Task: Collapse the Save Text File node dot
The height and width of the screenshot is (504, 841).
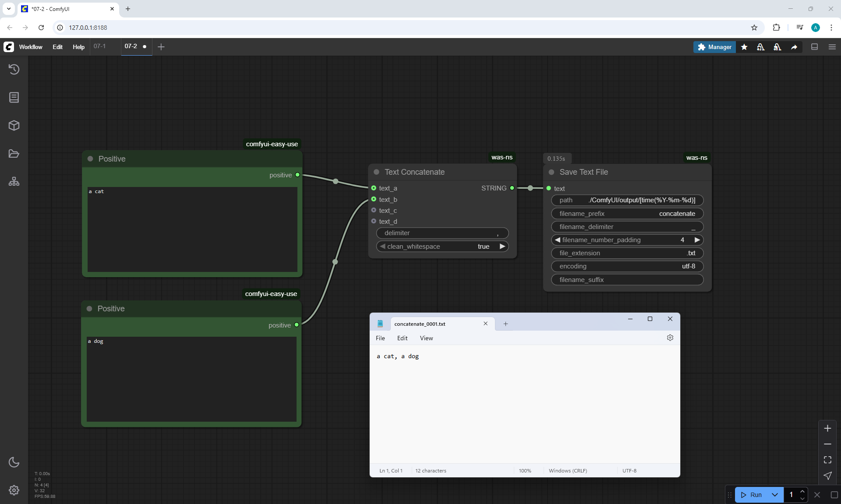Action: pyautogui.click(x=551, y=172)
